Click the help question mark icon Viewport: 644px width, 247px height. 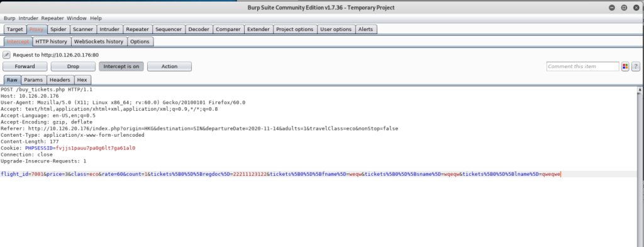636,66
